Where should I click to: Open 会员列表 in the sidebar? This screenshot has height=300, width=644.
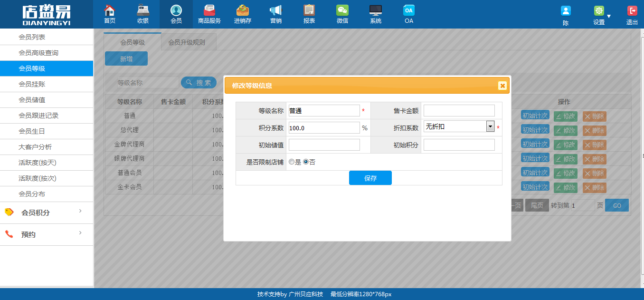[x=47, y=37]
